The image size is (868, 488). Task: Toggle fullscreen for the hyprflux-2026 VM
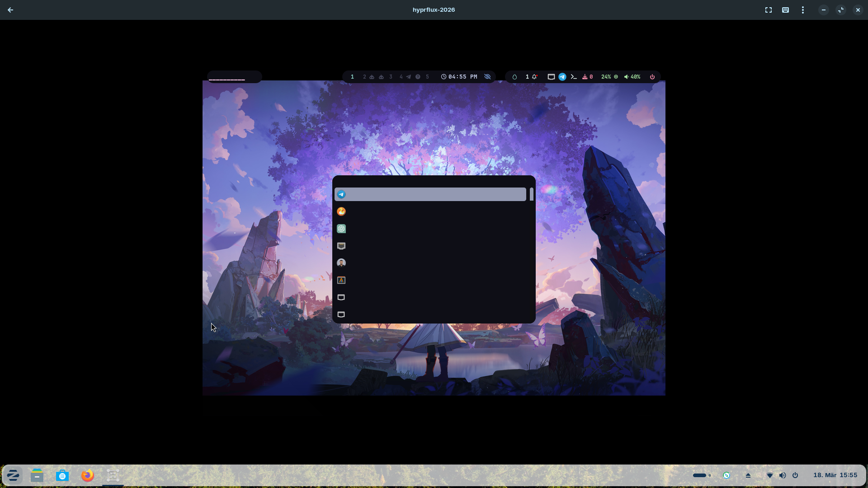click(x=768, y=10)
